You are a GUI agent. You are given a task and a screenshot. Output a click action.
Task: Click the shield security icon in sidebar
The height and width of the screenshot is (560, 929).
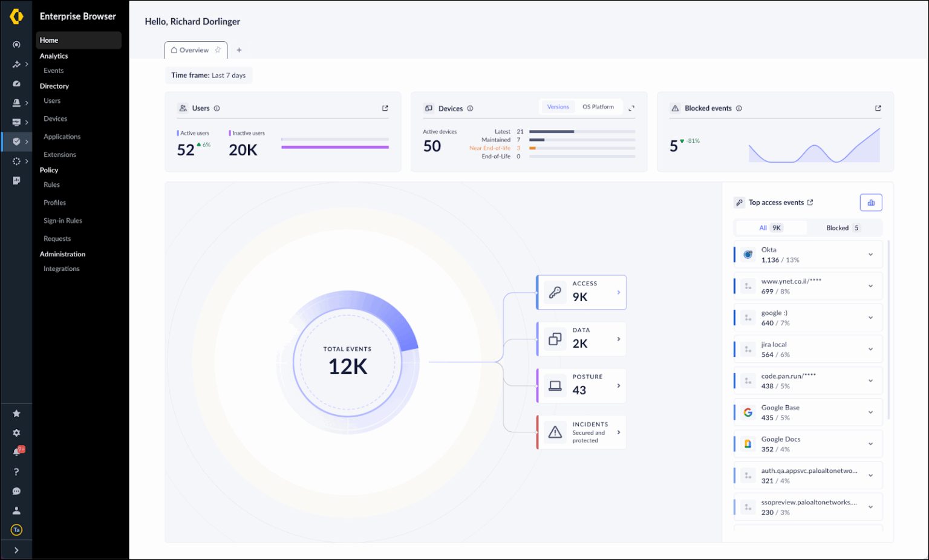[16, 142]
